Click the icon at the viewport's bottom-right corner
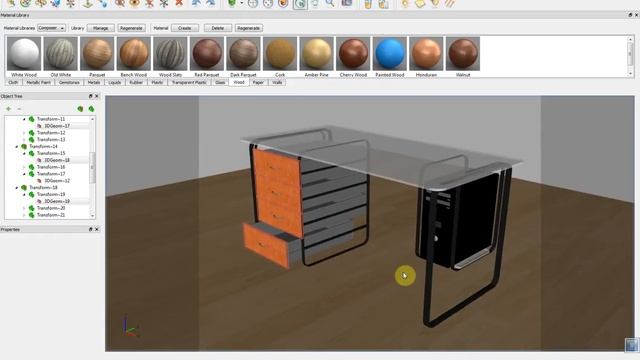Screen dimensions: 640x360 (631, 344)
